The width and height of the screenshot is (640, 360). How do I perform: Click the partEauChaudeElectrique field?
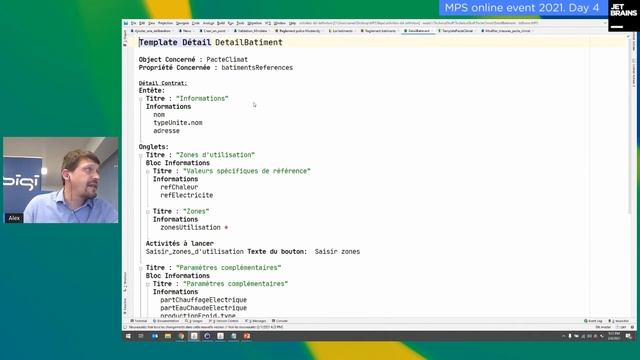coord(203,308)
